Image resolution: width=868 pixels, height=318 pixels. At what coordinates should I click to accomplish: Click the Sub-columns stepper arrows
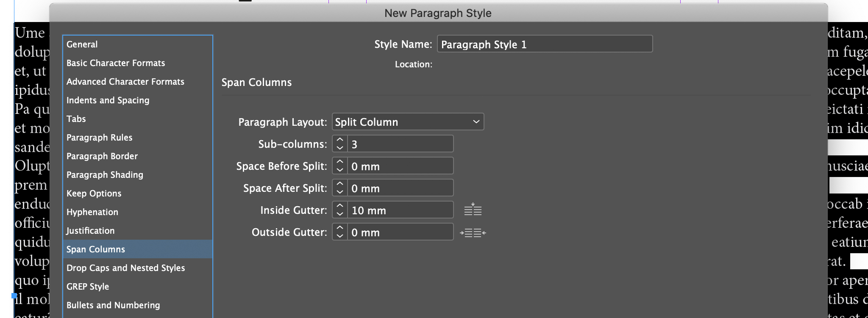click(x=339, y=144)
